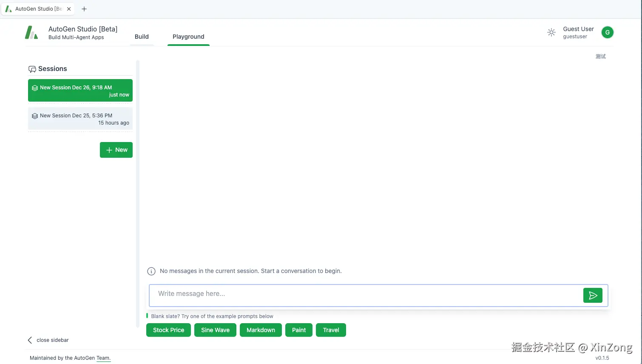Click the info icon beside no messages notice
The width and height of the screenshot is (642, 364).
[x=151, y=271]
